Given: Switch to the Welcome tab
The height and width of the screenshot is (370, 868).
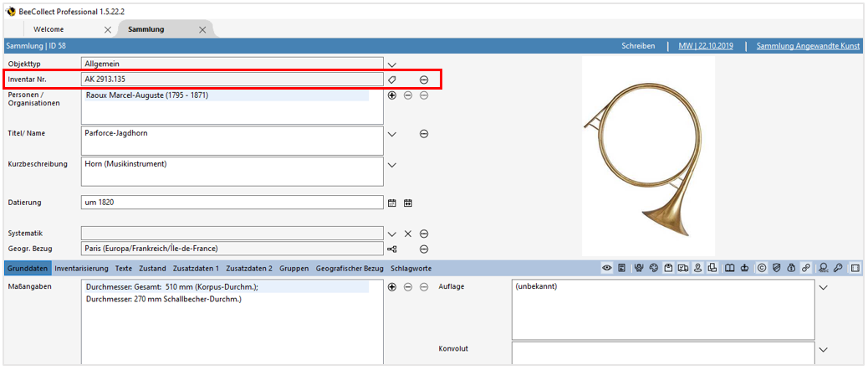Looking at the screenshot, I should coord(49,29).
